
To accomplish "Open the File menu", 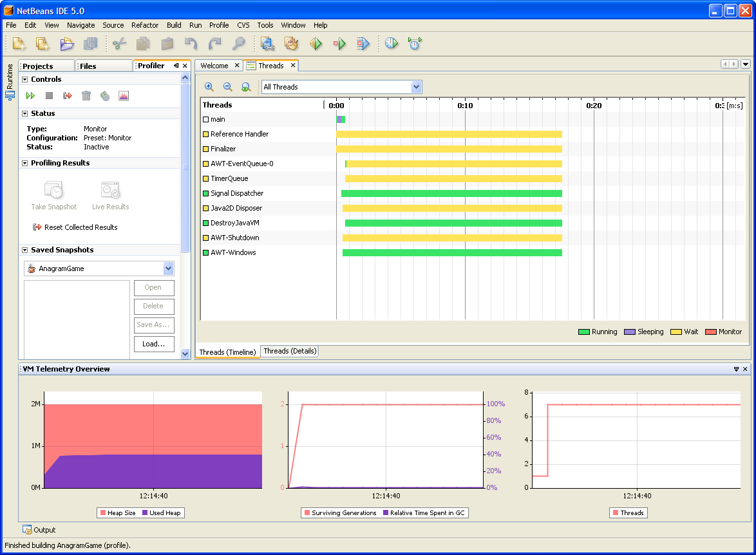I will click(11, 25).
